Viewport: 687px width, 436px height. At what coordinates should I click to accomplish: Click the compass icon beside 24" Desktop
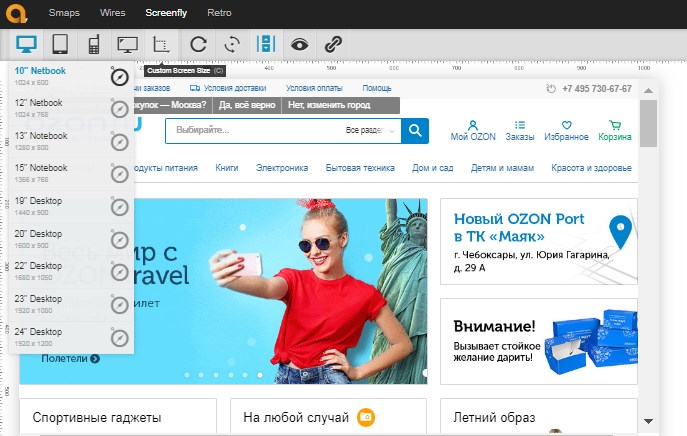pos(119,338)
